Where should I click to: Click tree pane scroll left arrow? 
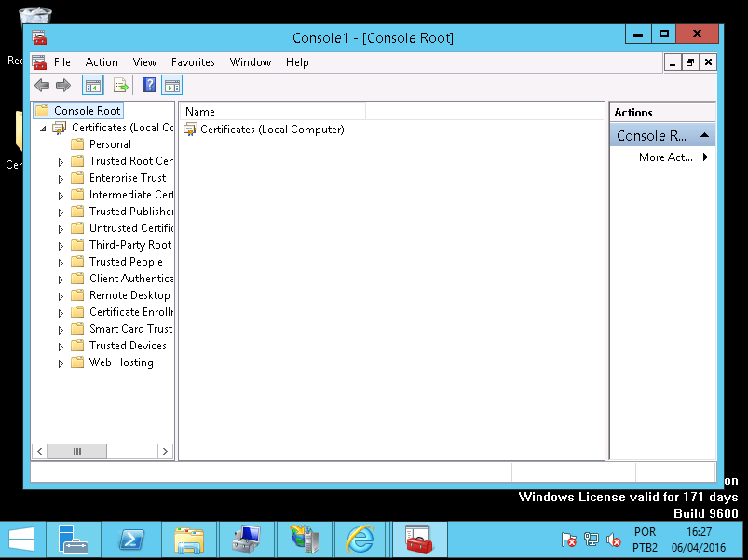pyautogui.click(x=40, y=451)
